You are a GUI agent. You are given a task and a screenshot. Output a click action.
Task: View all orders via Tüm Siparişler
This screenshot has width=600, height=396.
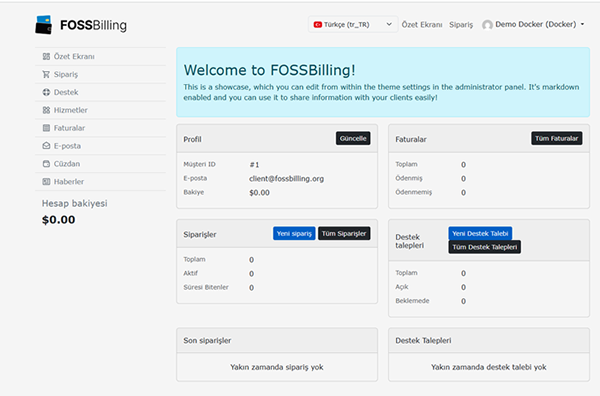pyautogui.click(x=344, y=233)
